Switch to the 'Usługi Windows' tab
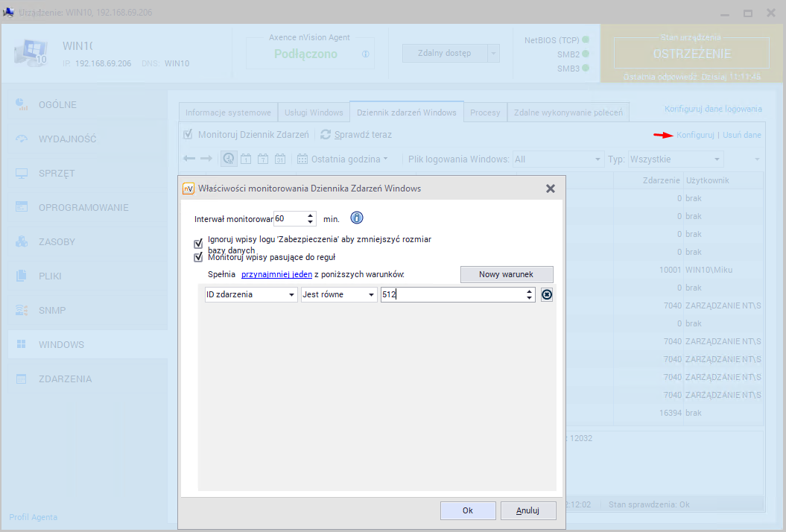The width and height of the screenshot is (786, 532). click(314, 113)
